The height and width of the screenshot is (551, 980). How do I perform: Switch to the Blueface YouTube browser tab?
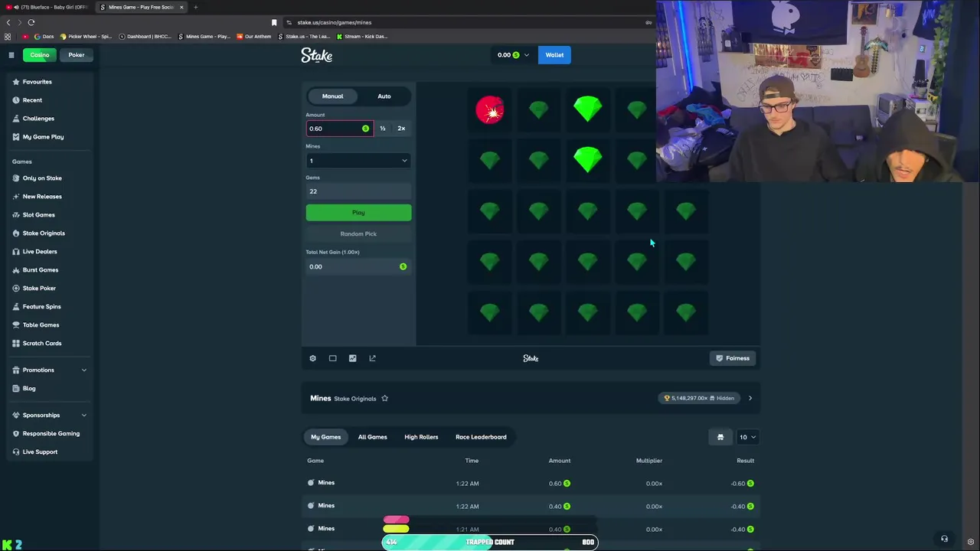coord(48,7)
